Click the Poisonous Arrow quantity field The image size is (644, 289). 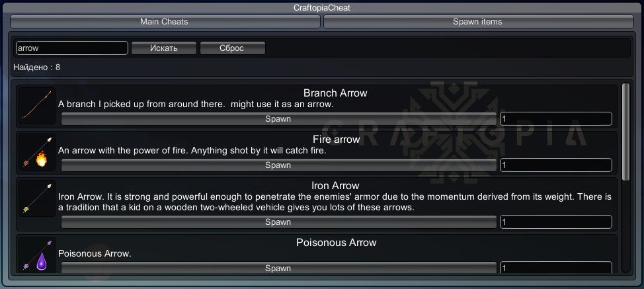coord(555,268)
